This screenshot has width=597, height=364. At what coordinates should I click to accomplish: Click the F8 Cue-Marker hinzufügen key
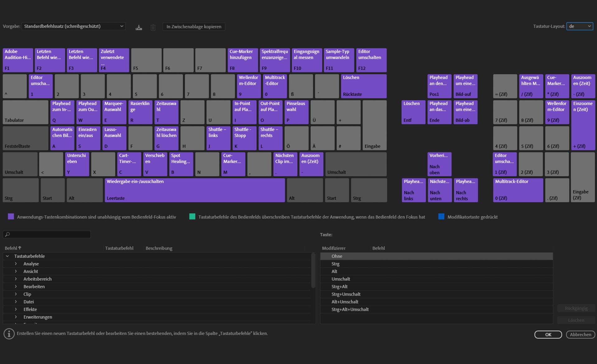tap(243, 60)
